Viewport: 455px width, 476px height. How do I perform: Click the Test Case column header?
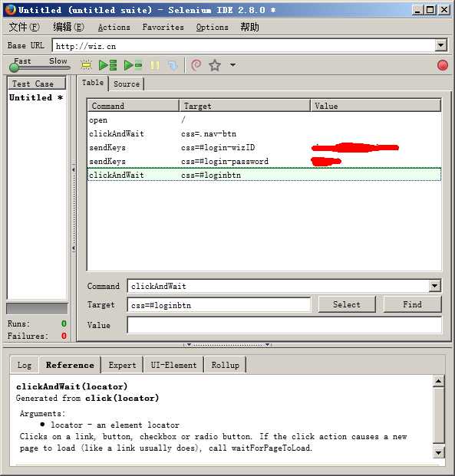point(37,84)
